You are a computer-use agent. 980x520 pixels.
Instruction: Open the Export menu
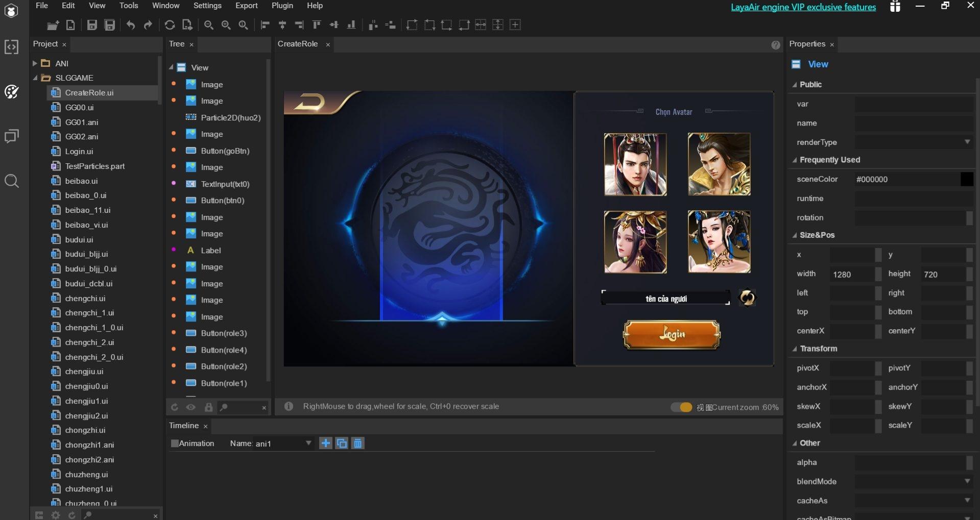click(246, 6)
